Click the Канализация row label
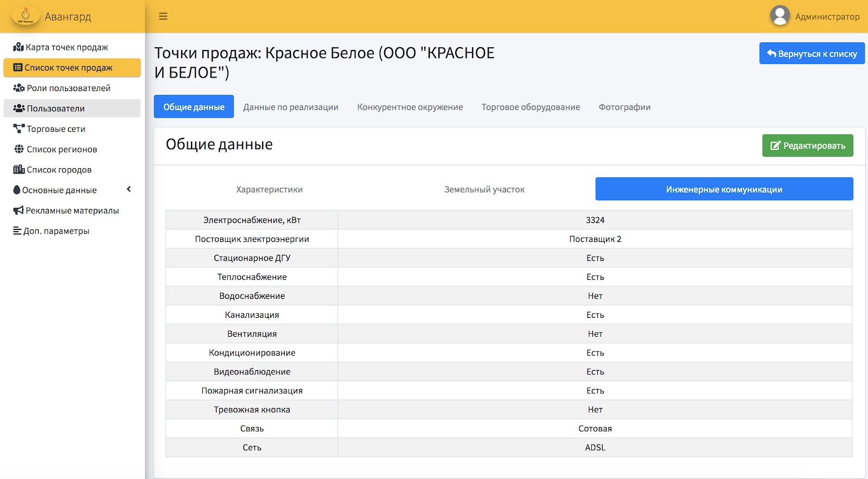Screen dimensions: 868x479 point(252,315)
